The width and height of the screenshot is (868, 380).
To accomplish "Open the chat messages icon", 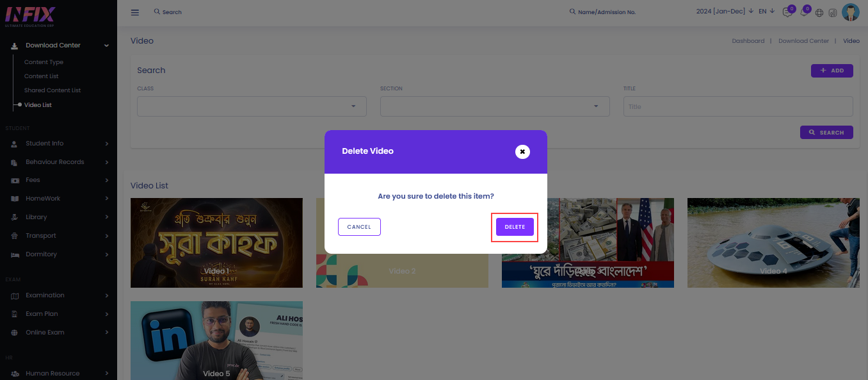I will (x=787, y=12).
